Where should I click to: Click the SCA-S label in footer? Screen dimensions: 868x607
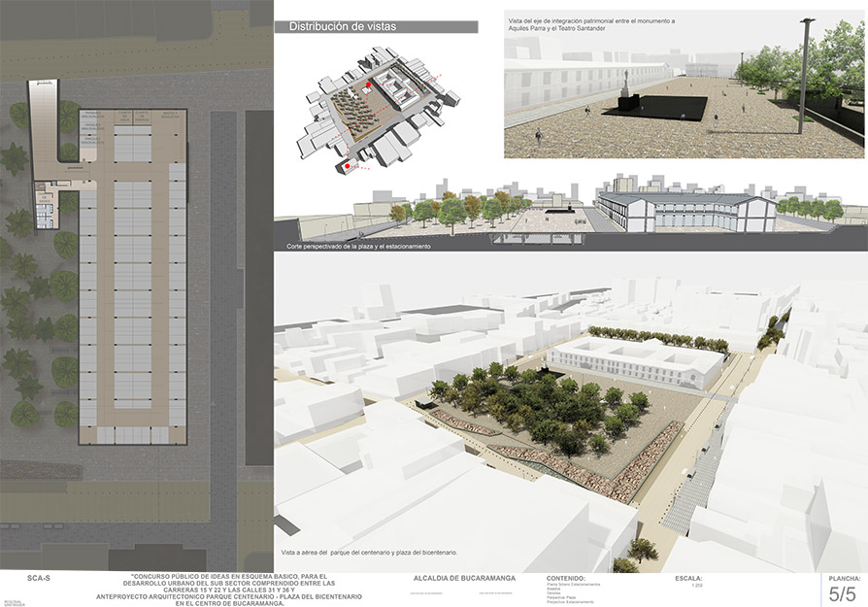coord(38,578)
